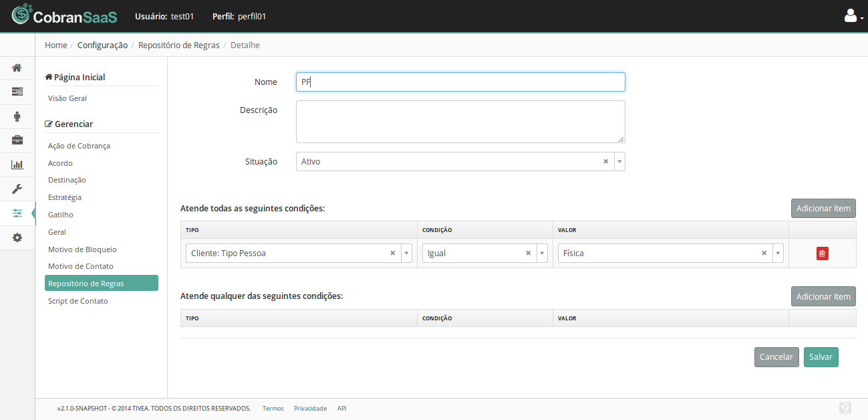868x420 pixels.
Task: Open Motivo de Bloqueio menu item
Action: coord(82,249)
